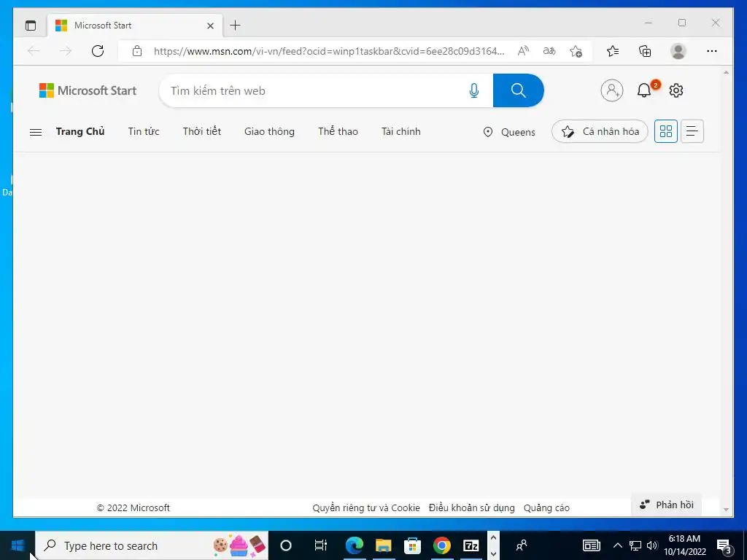Open News and interests taskbar icon

click(591, 545)
